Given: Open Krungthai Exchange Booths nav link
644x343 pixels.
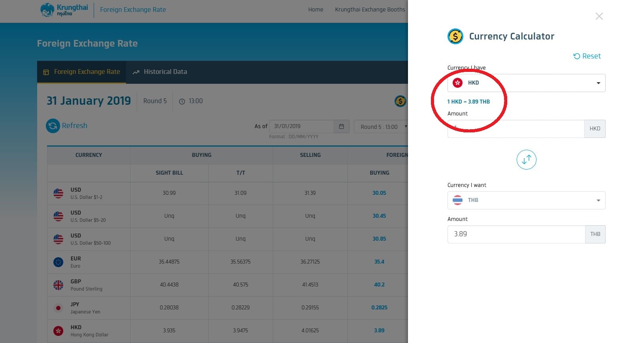Looking at the screenshot, I should pyautogui.click(x=370, y=9).
